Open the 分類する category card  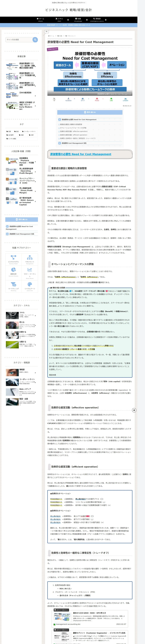pyautogui.click(x=22, y=345)
